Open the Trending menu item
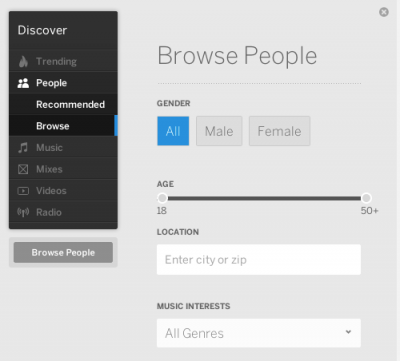 [x=63, y=61]
